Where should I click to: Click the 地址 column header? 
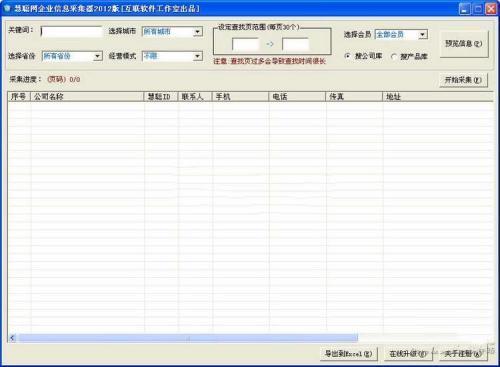point(437,97)
